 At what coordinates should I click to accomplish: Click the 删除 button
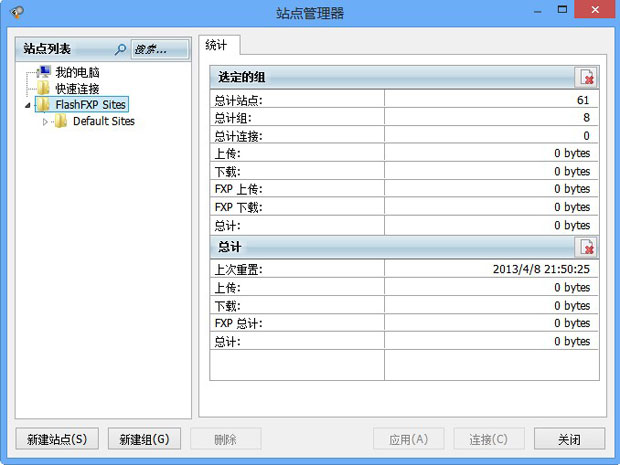(x=225, y=439)
